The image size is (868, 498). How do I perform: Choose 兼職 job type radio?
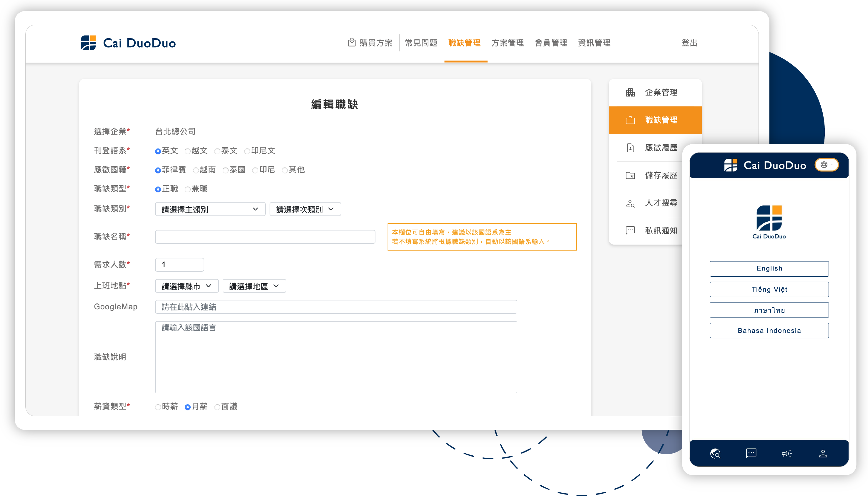pos(187,190)
